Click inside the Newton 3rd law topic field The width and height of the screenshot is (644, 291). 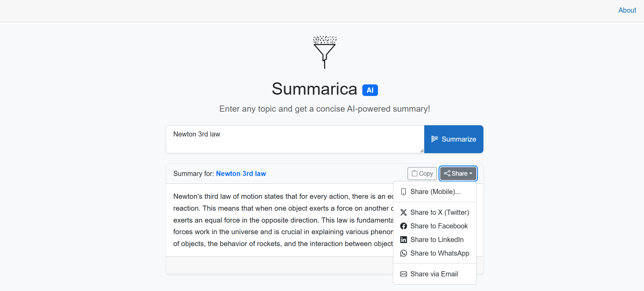coord(295,139)
